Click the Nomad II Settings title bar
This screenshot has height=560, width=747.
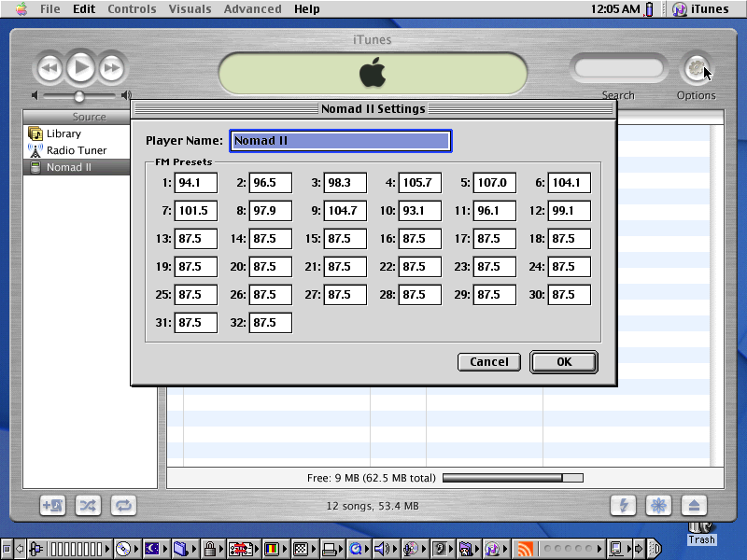[x=373, y=109]
